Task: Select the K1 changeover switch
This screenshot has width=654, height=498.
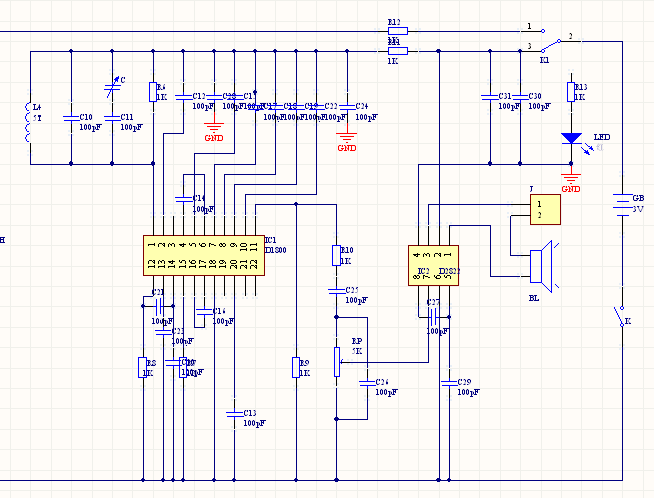Action: coord(549,44)
